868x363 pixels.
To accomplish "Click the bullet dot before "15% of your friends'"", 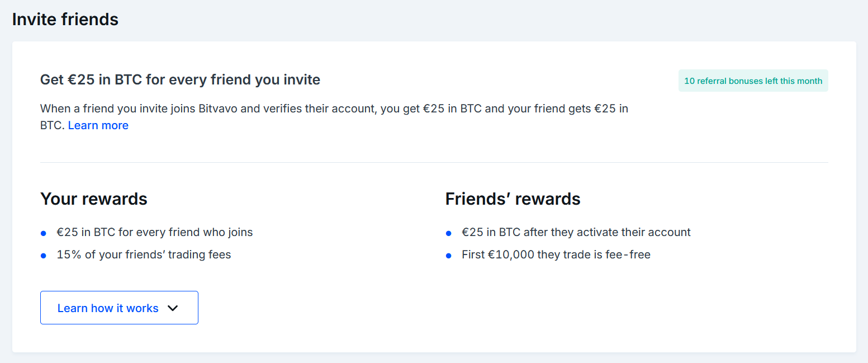I will click(44, 256).
